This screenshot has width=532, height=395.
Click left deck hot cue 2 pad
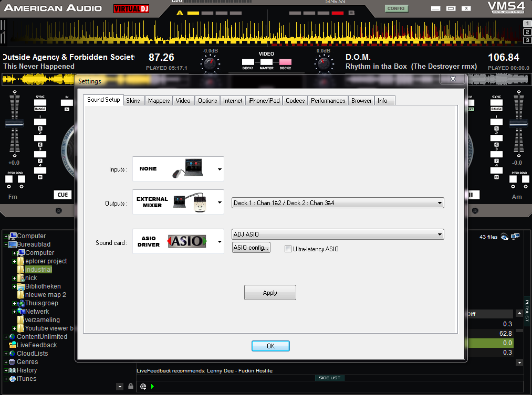(40, 138)
